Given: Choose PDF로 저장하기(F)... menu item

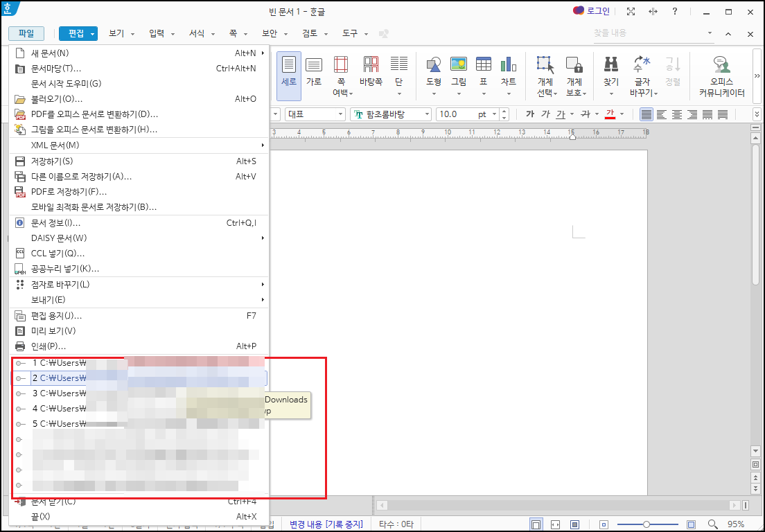Looking at the screenshot, I should 139,192.
